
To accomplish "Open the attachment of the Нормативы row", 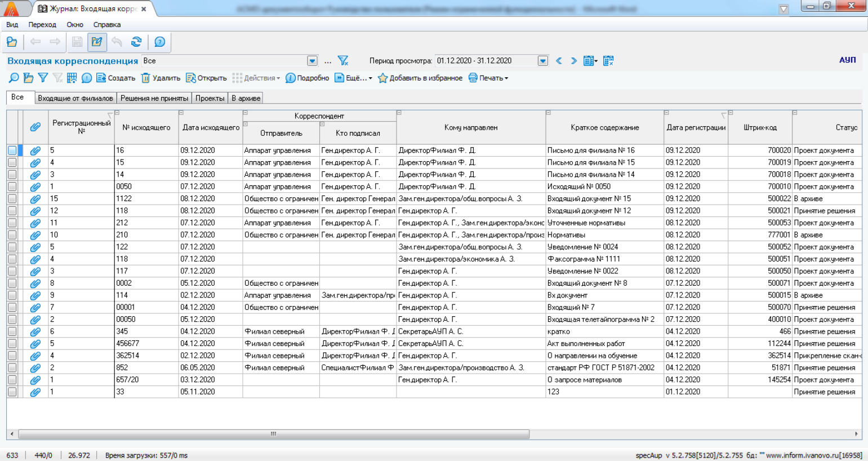I will pyautogui.click(x=35, y=235).
